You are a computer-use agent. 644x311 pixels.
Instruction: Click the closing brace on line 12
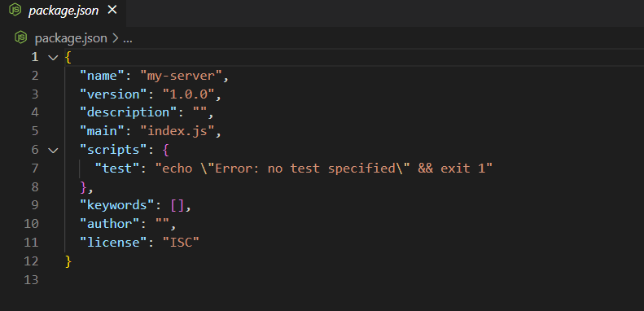pos(68,261)
